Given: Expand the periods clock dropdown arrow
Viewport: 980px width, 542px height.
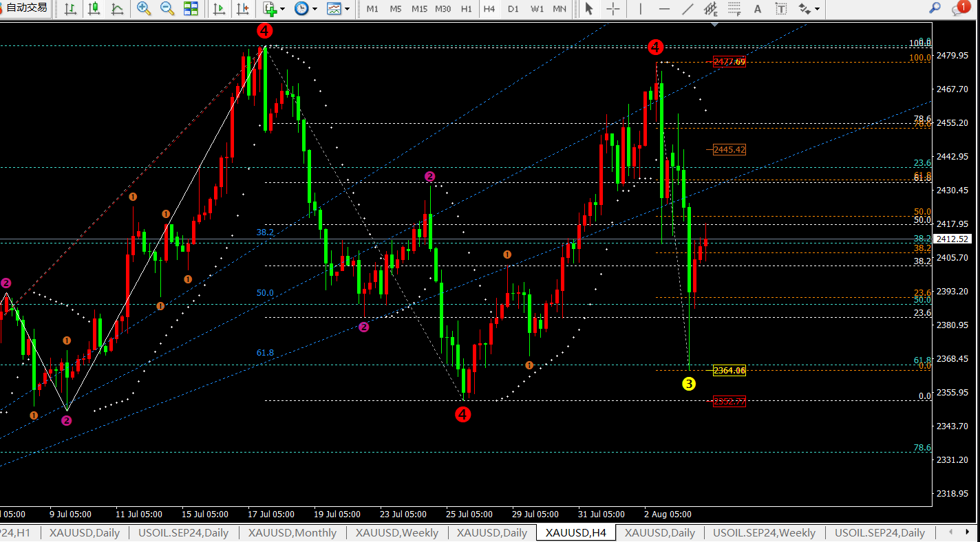Looking at the screenshot, I should click(x=315, y=9).
